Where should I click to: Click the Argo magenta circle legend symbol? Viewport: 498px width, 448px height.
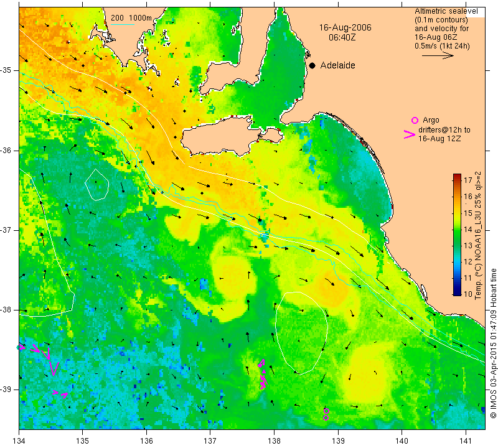[415, 120]
